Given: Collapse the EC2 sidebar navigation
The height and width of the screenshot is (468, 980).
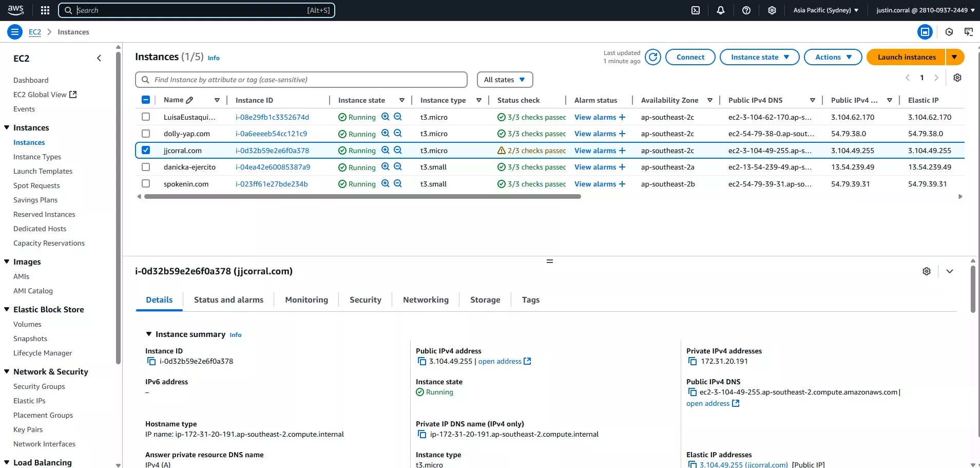Looking at the screenshot, I should coord(99,59).
